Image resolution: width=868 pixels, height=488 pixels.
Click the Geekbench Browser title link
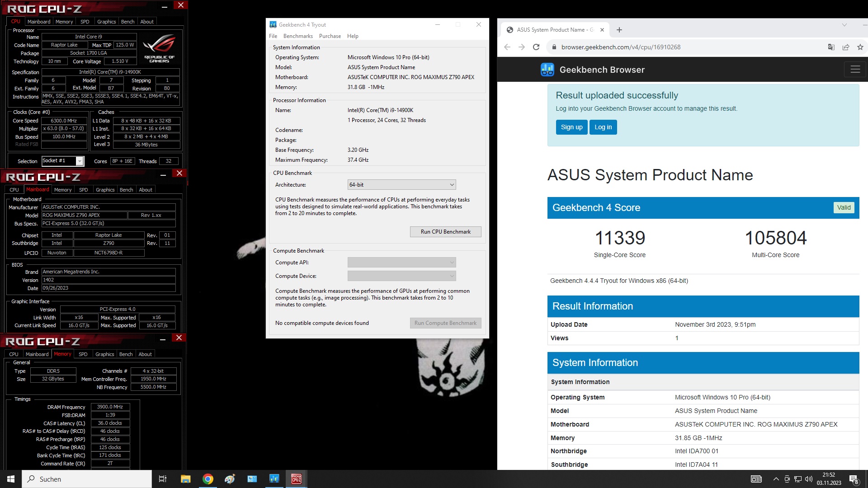pyautogui.click(x=602, y=70)
